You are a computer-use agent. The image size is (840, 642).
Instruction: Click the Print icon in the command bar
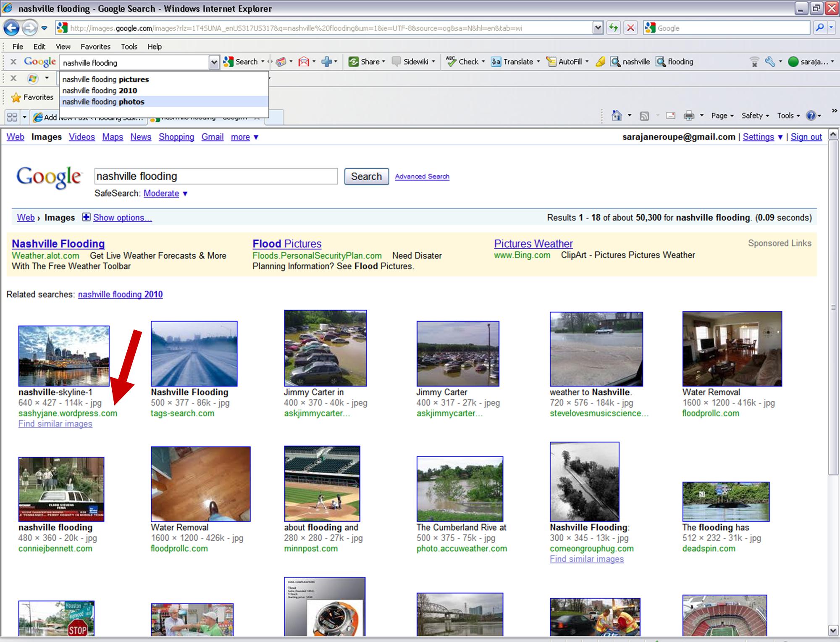coord(689,115)
